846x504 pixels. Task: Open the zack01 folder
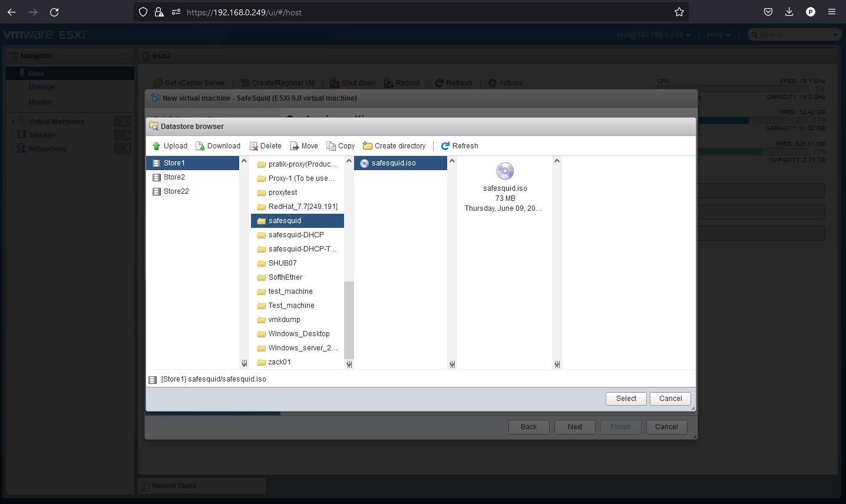pos(298,362)
